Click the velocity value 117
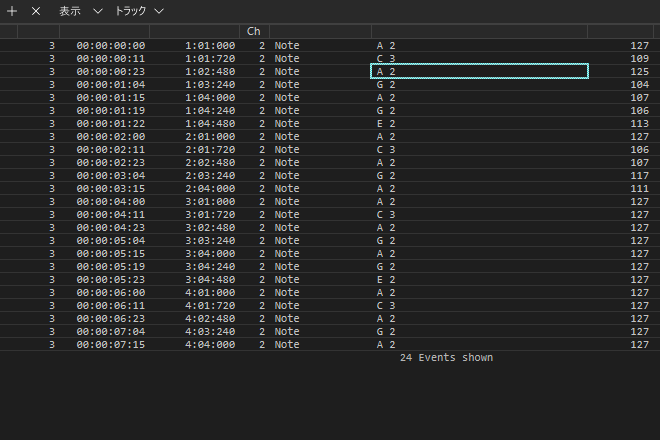The width and height of the screenshot is (660, 440). pyautogui.click(x=639, y=175)
